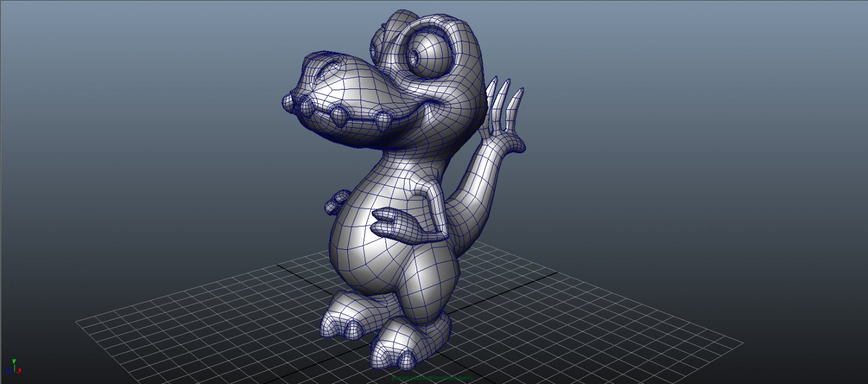Click the XYZ axis orientation gizmo
868x384 pixels.
point(13,366)
